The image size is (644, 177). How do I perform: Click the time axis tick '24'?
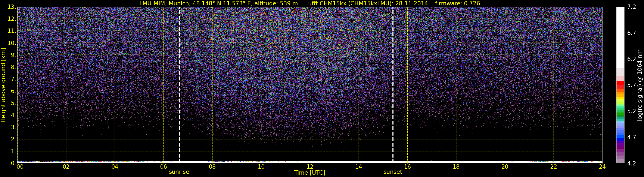coord(602,167)
